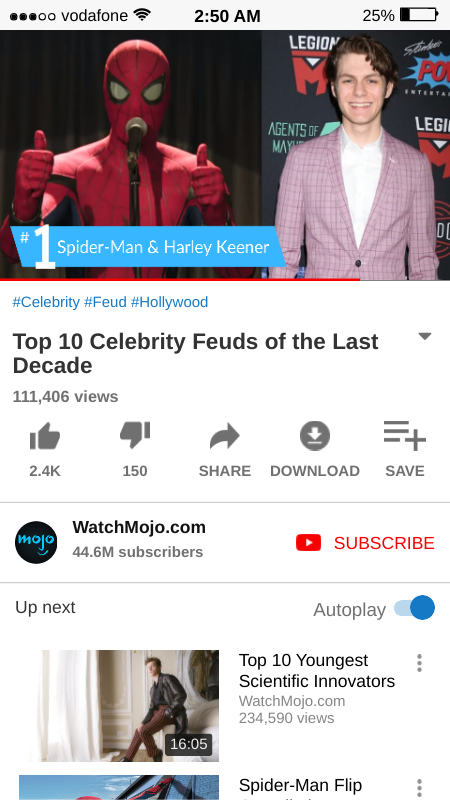Viewport: 450px width, 800px height.
Task: Tap the Download icon
Action: point(315,436)
